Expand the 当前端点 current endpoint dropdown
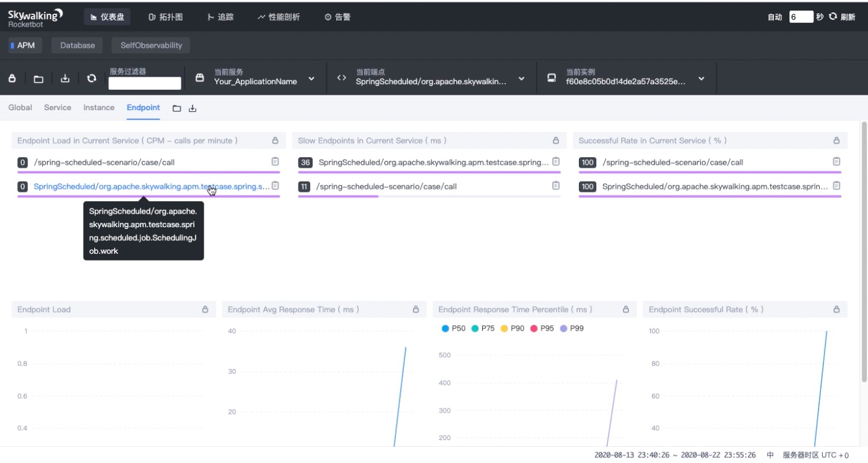Screen dimensions: 868x463 [x=521, y=79]
